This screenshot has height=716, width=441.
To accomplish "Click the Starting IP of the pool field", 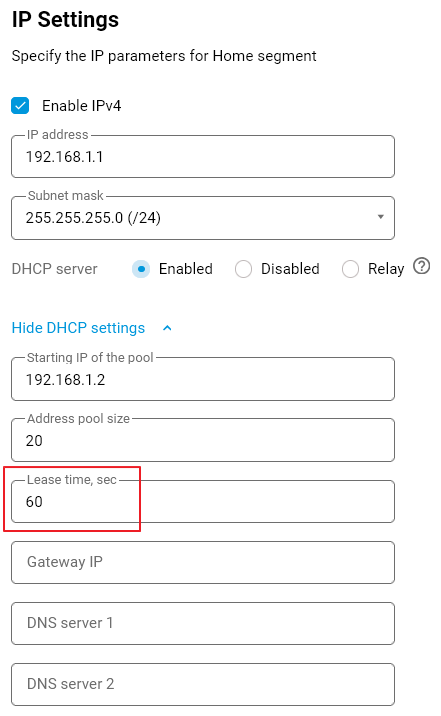I will 203,379.
